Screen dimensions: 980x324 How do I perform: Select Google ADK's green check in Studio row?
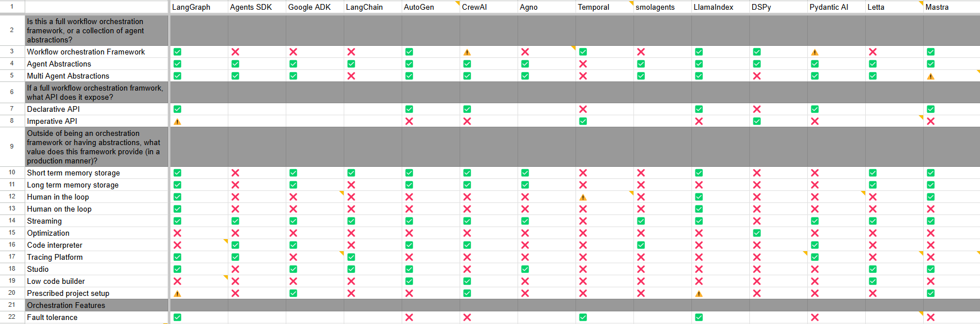(293, 269)
